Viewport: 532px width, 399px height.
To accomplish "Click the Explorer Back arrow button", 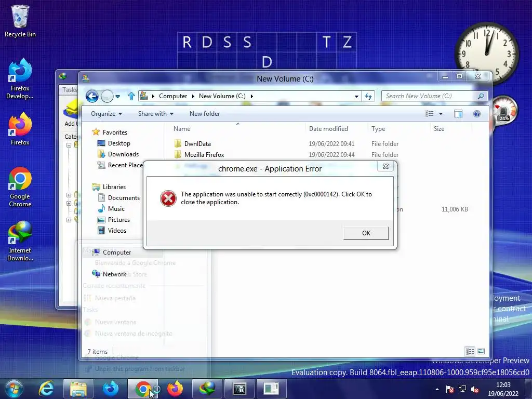I will pos(92,96).
